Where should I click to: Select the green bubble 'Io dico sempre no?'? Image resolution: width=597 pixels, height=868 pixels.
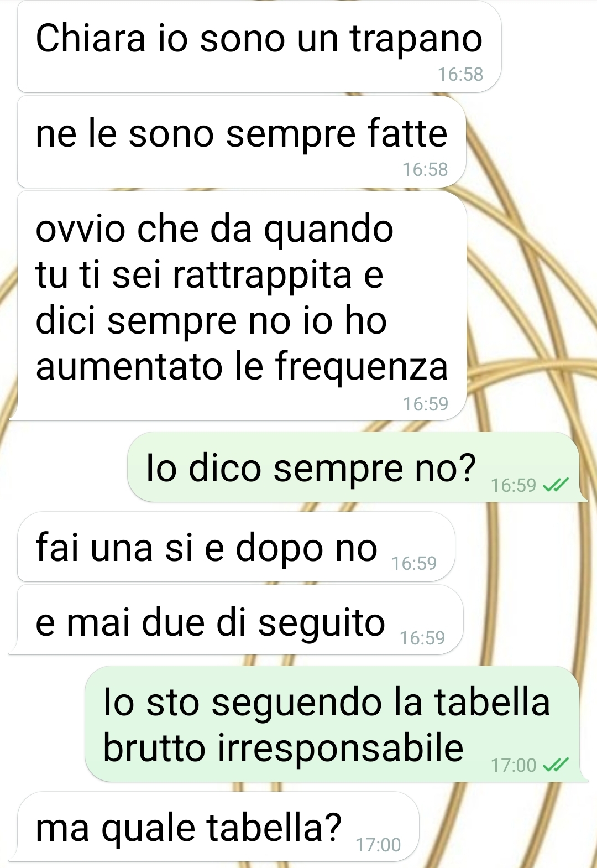[x=354, y=467]
